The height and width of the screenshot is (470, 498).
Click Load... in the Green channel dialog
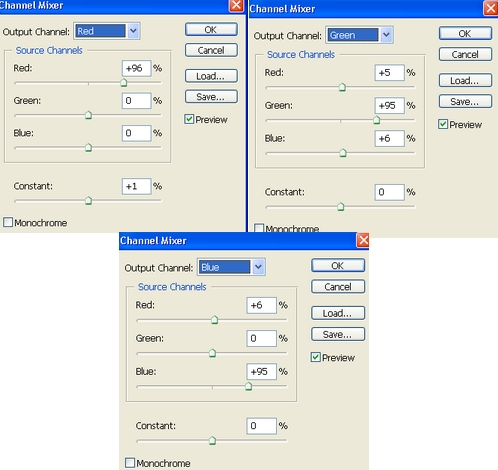point(465,80)
